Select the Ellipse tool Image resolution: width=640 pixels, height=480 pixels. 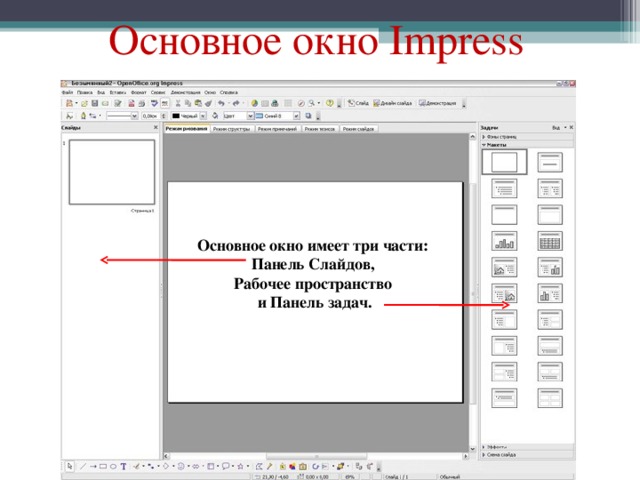pos(113,466)
